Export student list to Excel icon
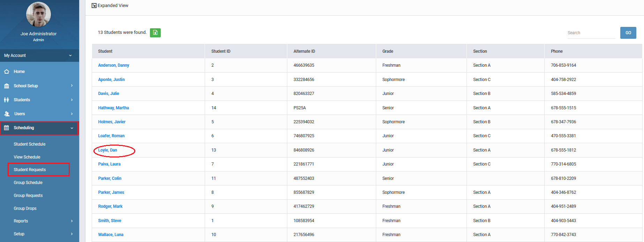The width and height of the screenshot is (644, 242). click(x=155, y=33)
